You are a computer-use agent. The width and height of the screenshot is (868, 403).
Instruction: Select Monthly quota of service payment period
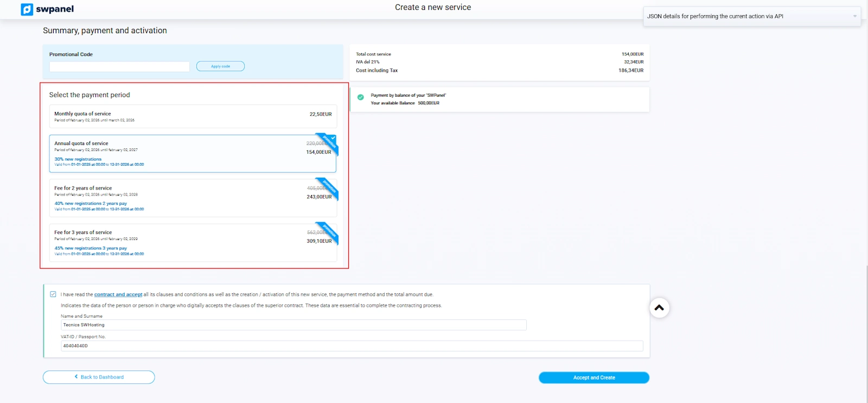pyautogui.click(x=193, y=116)
